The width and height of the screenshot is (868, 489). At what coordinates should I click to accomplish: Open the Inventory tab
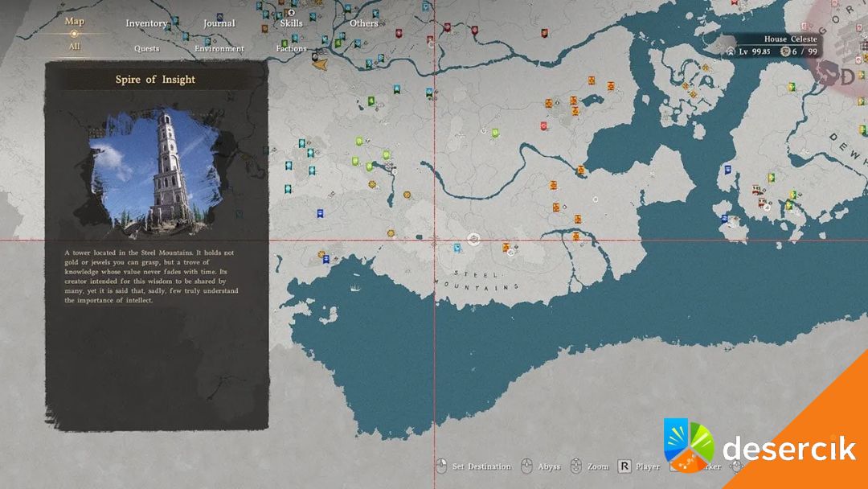[146, 23]
